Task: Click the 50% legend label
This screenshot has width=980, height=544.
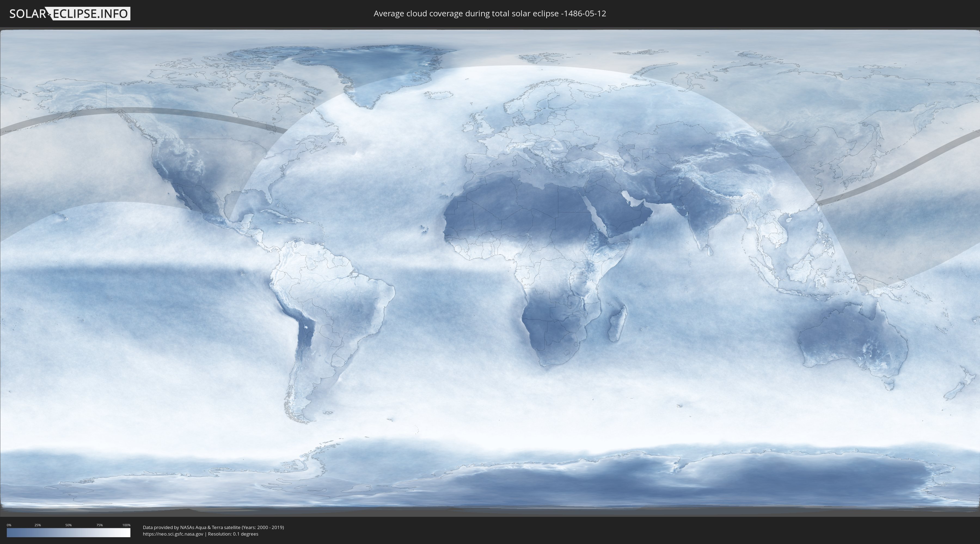Action: click(x=69, y=525)
